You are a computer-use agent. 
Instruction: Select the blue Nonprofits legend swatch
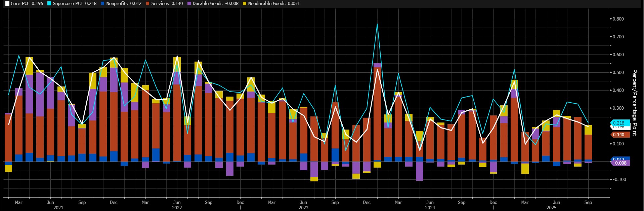click(x=102, y=4)
